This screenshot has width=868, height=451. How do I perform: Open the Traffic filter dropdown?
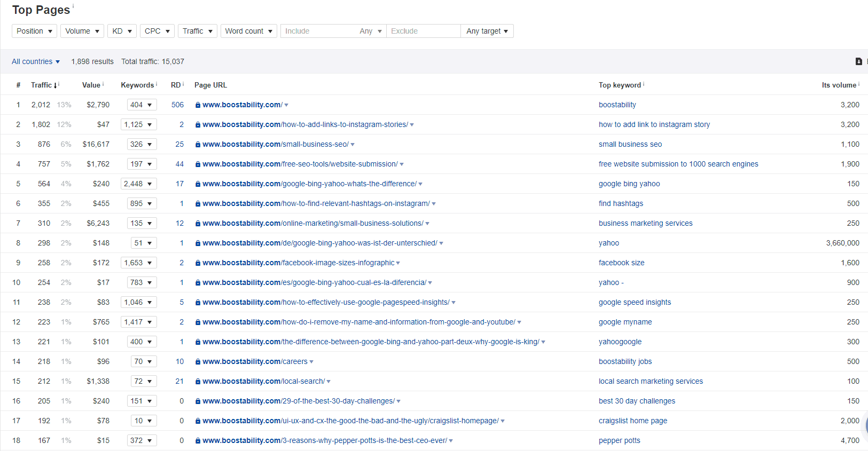tap(198, 31)
